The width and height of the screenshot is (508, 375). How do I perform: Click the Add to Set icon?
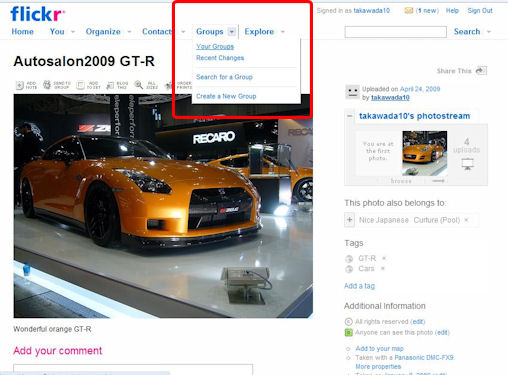pyautogui.click(x=80, y=85)
